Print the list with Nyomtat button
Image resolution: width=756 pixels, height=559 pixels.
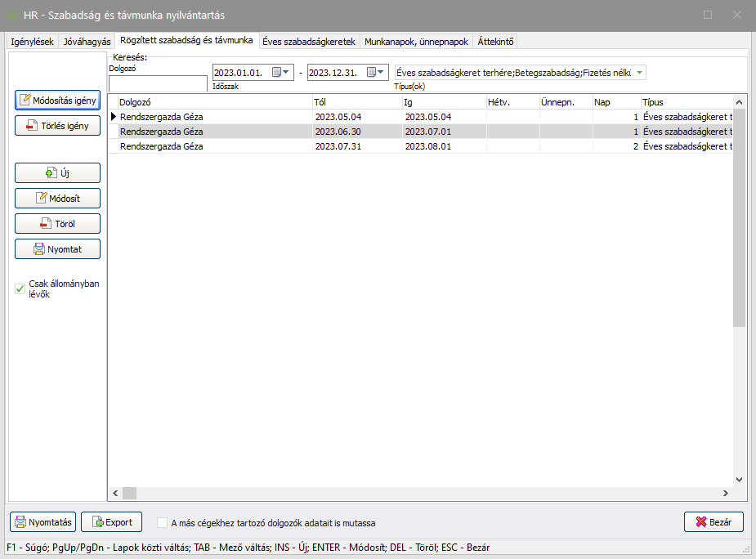(x=57, y=249)
